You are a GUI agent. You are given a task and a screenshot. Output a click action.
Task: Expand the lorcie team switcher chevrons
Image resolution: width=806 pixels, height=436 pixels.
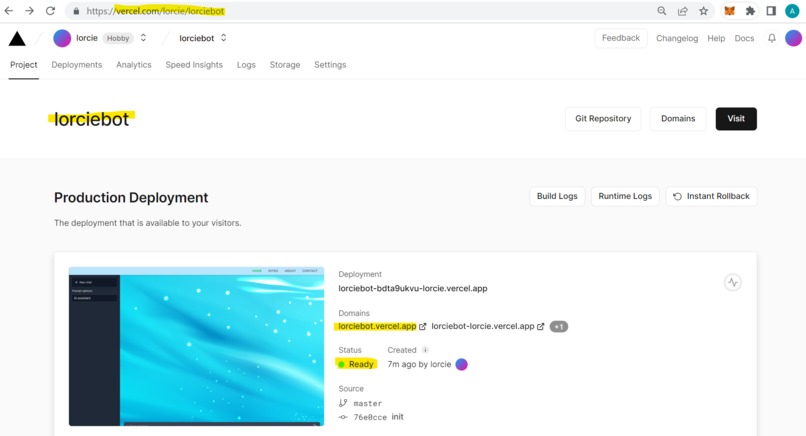pos(143,38)
